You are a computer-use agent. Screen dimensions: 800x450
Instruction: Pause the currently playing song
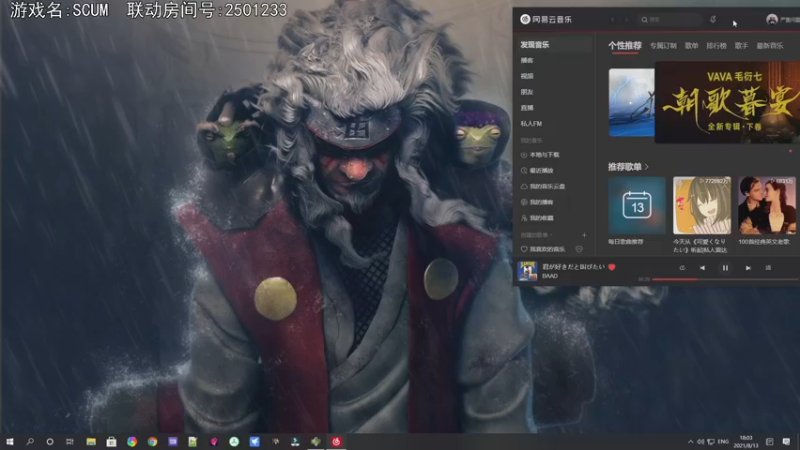(x=725, y=268)
